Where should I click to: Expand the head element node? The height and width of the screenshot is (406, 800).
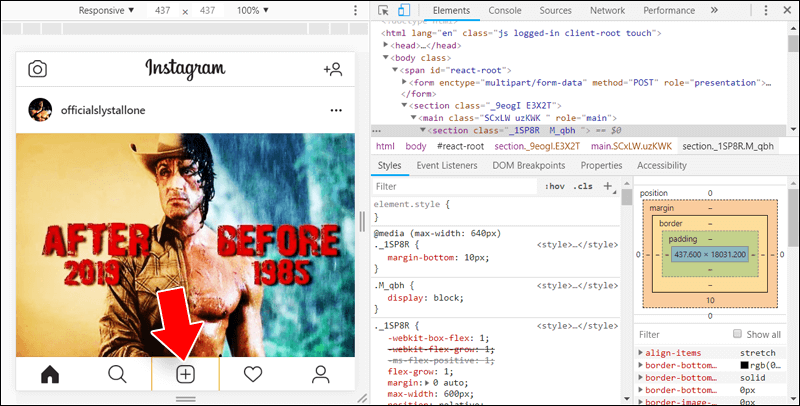(x=386, y=45)
